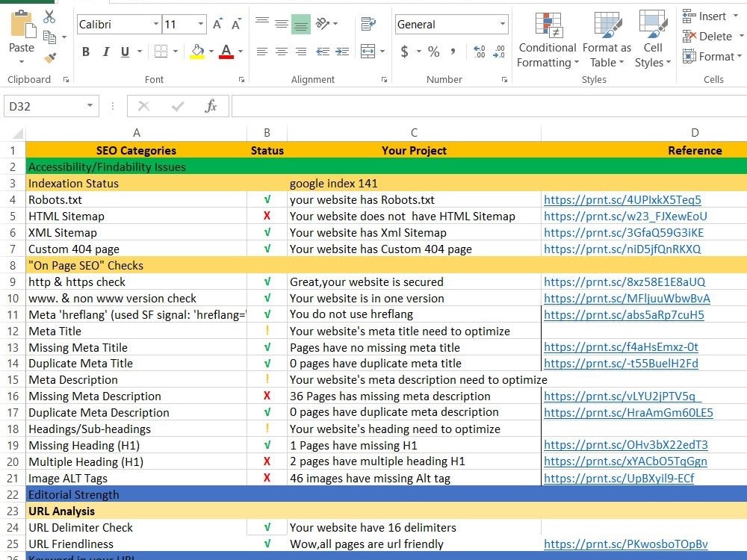This screenshot has height=560, width=747.
Task: Select 'URL Analysis' cell
Action: click(136, 511)
